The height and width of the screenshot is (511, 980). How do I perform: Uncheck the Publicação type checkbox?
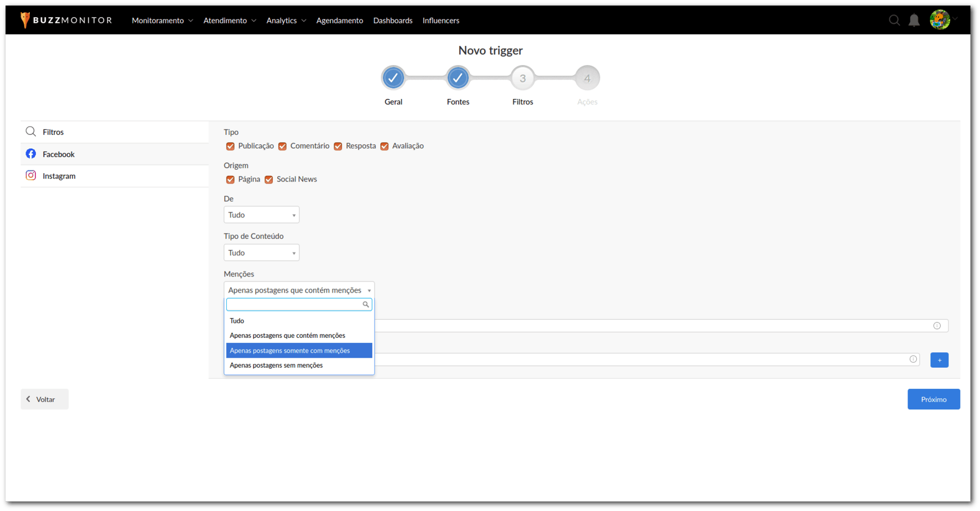click(x=230, y=147)
